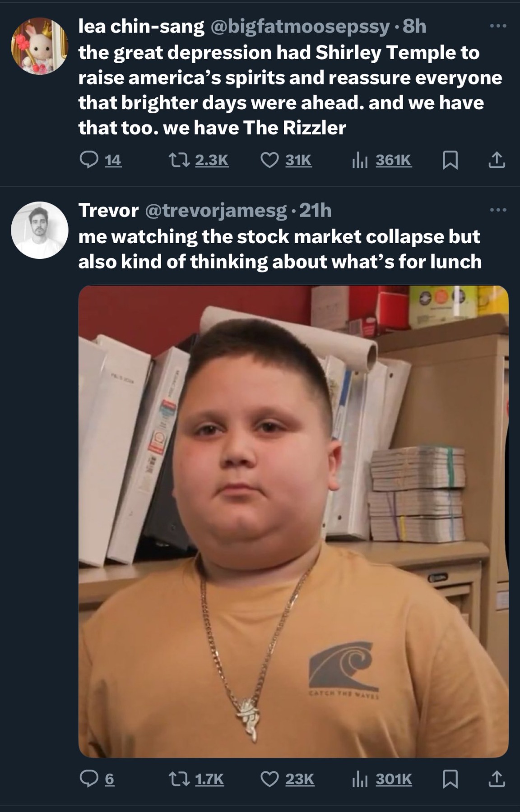Bookmark Trevor's tweet
This screenshot has height=812, width=520.
click(x=450, y=779)
